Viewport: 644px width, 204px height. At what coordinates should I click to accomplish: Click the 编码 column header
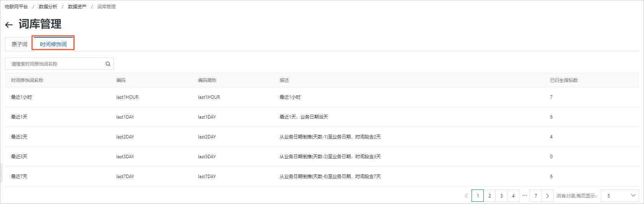pyautogui.click(x=121, y=80)
